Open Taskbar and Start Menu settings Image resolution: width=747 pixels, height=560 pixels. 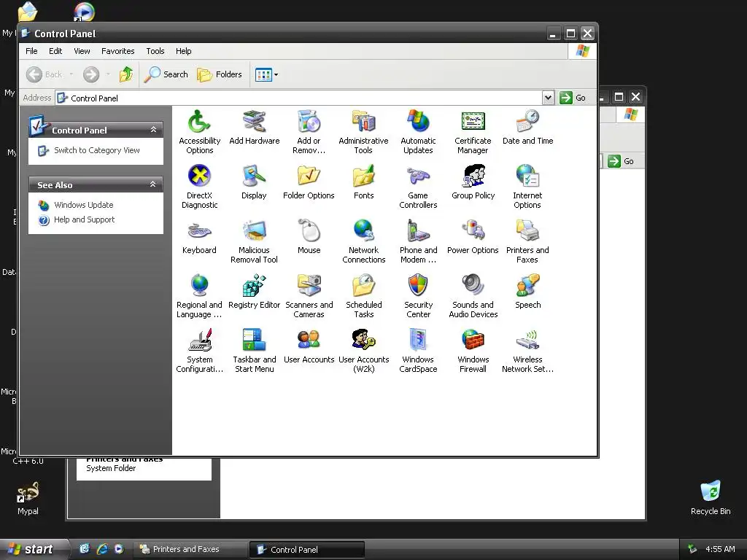click(x=254, y=351)
